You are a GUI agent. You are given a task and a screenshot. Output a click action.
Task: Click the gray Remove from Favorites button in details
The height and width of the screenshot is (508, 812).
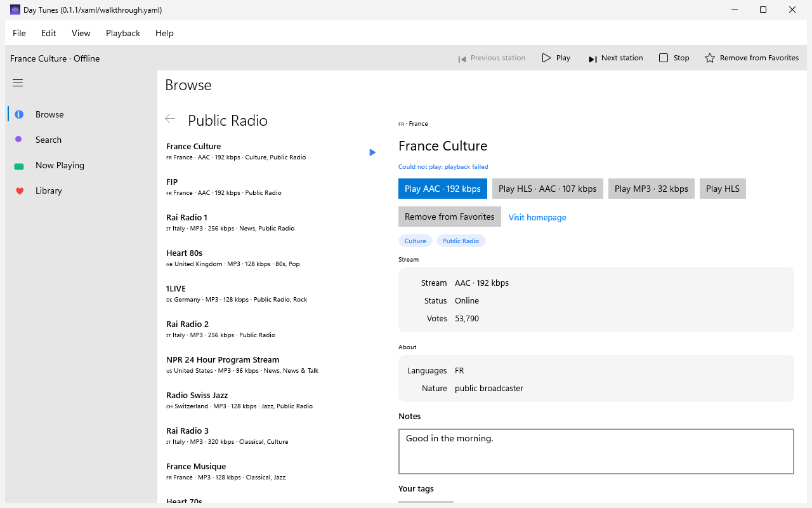click(450, 217)
